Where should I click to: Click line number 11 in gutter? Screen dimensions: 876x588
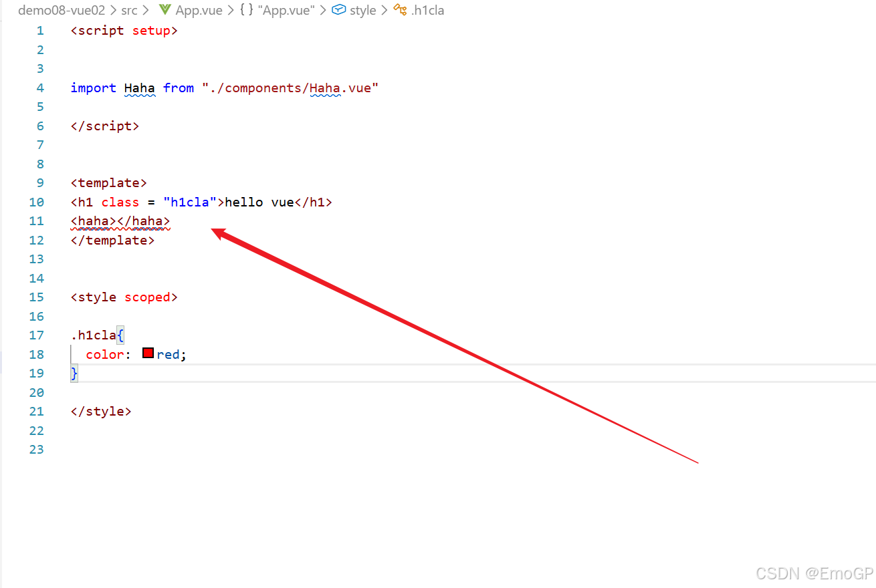(36, 221)
